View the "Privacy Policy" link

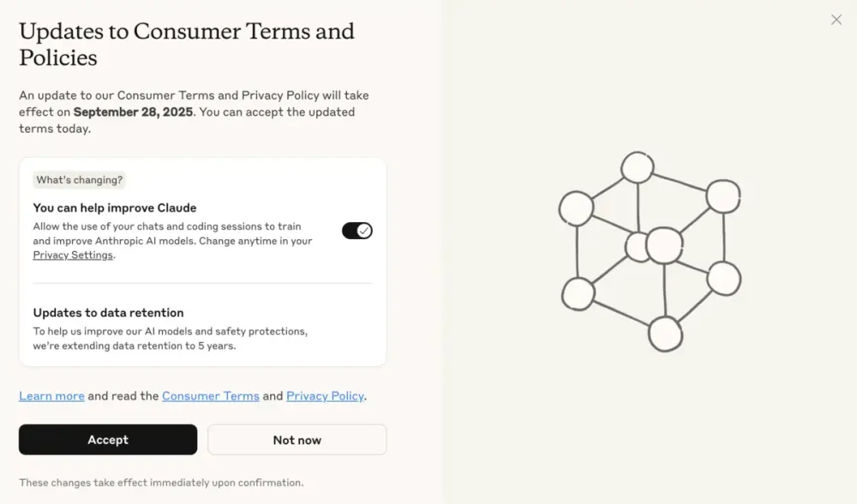pos(325,396)
